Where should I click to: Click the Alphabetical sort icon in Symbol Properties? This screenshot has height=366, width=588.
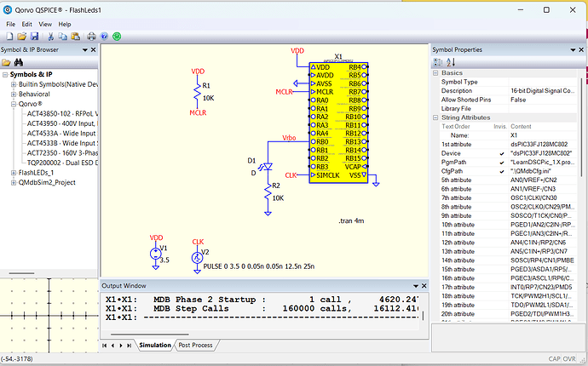pyautogui.click(x=451, y=62)
